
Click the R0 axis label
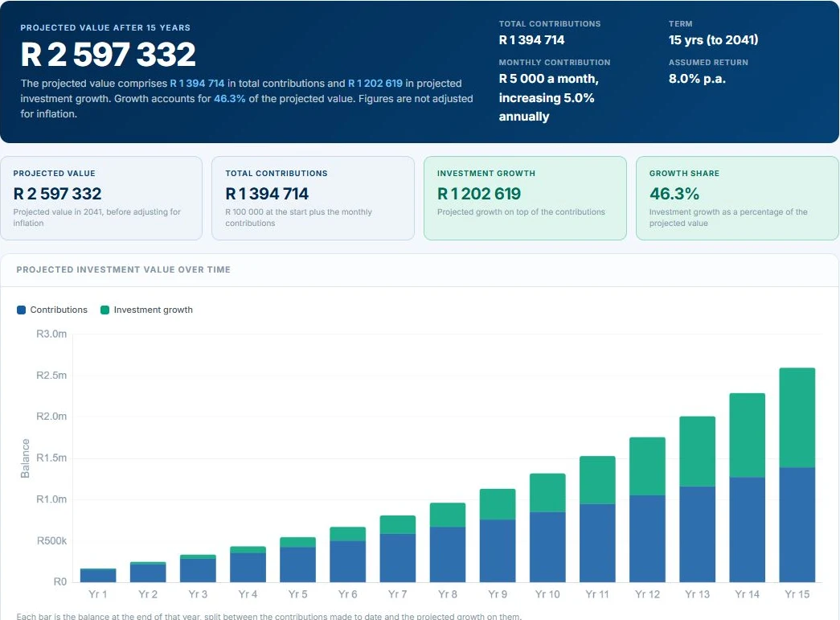(x=60, y=582)
